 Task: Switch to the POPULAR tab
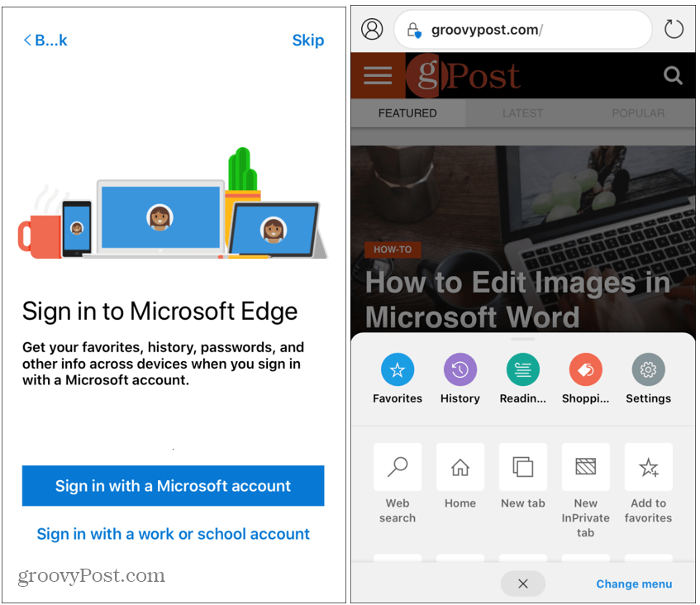(x=638, y=113)
